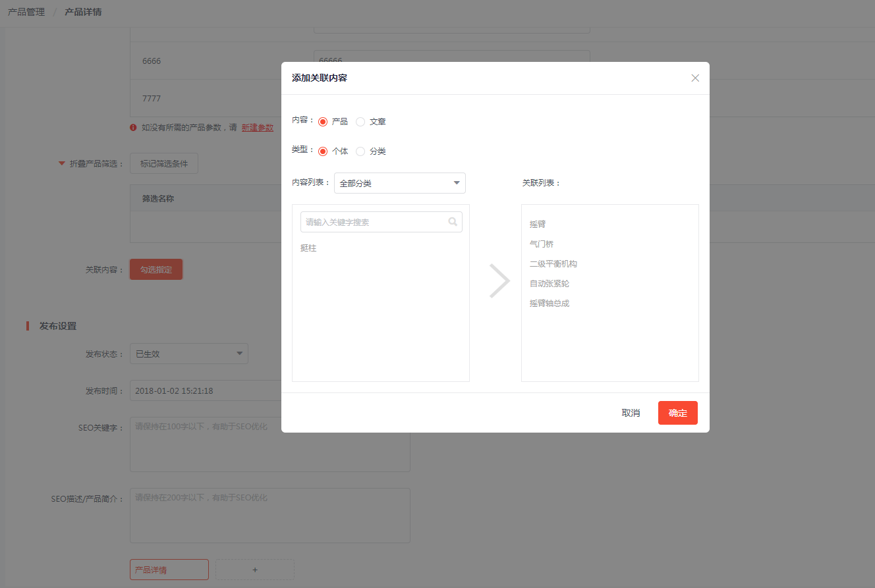
Task: Choose the 个体 type radio button
Action: tap(323, 151)
